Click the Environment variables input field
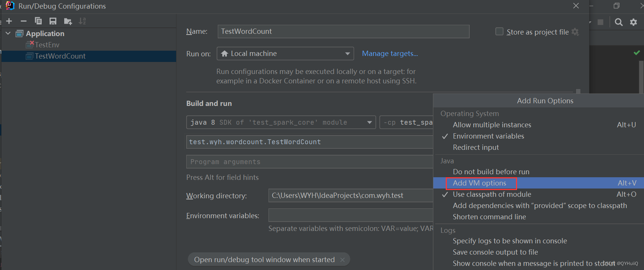Viewport: 644px width, 270px height. 351,215
